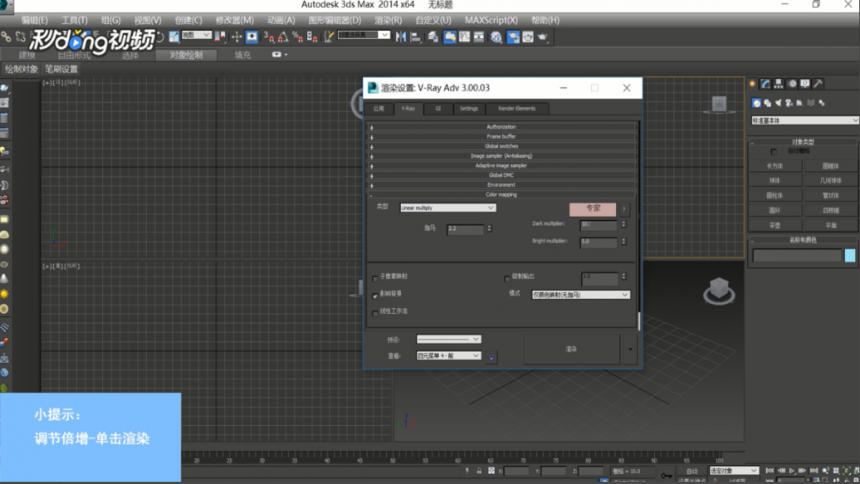Image resolution: width=860 pixels, height=484 pixels.
Task: Toggle the Angle Snap icon
Action: [x=283, y=37]
